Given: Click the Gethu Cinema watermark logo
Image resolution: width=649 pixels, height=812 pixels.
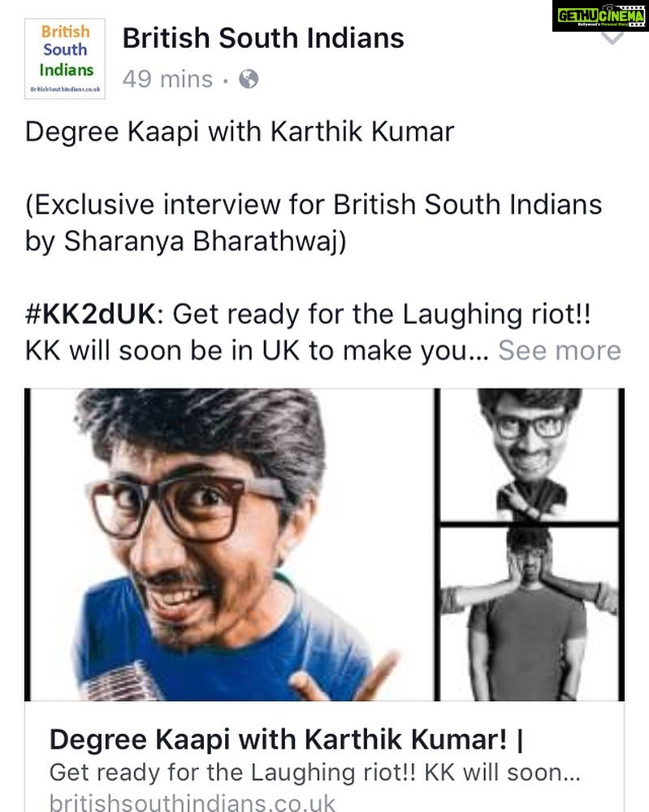Looking at the screenshot, I should coord(600,15).
